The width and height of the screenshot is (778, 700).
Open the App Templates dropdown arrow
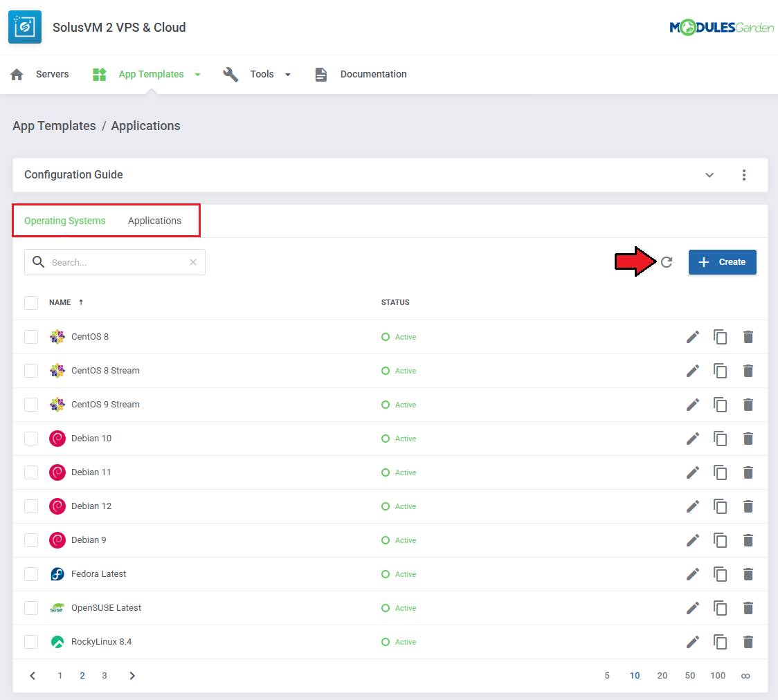click(197, 75)
